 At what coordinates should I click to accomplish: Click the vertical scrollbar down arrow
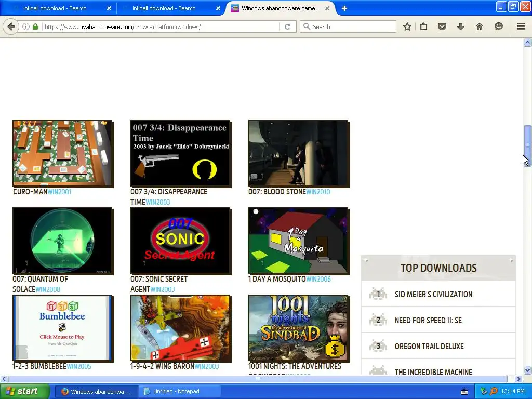click(527, 370)
